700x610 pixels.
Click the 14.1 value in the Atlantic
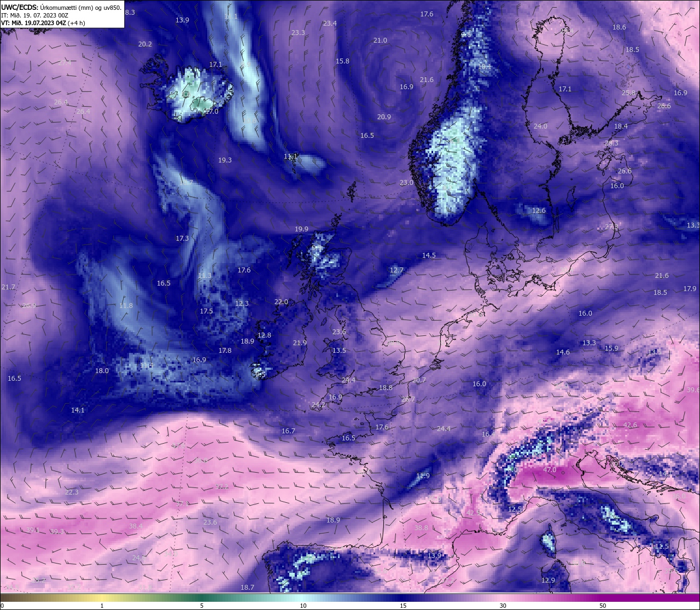(x=78, y=410)
